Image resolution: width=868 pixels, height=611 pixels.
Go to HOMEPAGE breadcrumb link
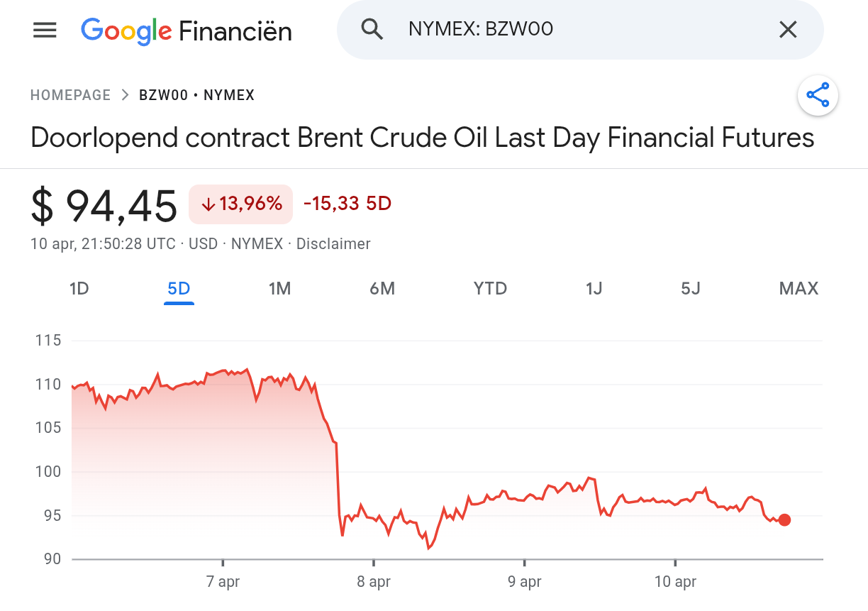70,95
